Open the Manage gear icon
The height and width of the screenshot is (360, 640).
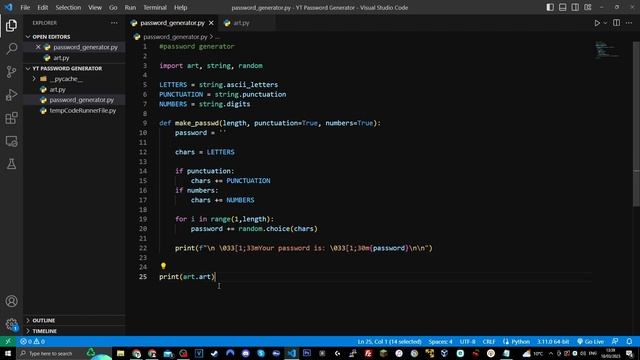click(x=11, y=324)
